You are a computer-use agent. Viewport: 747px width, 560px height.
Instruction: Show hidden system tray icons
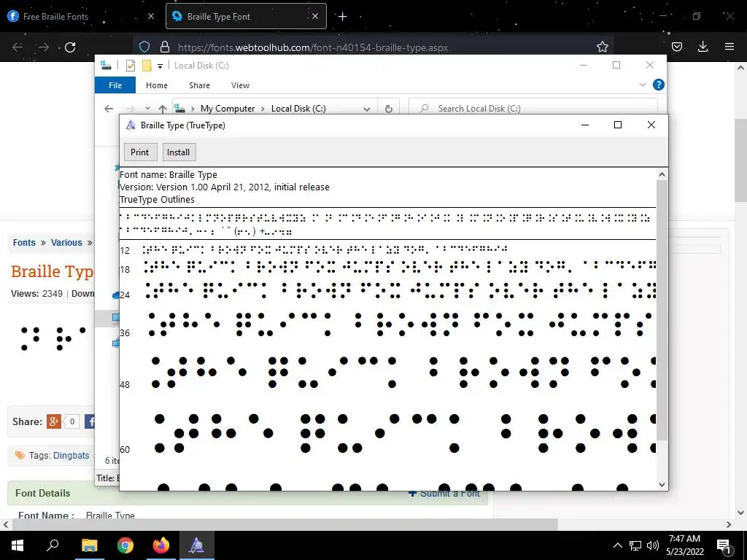[x=617, y=545]
